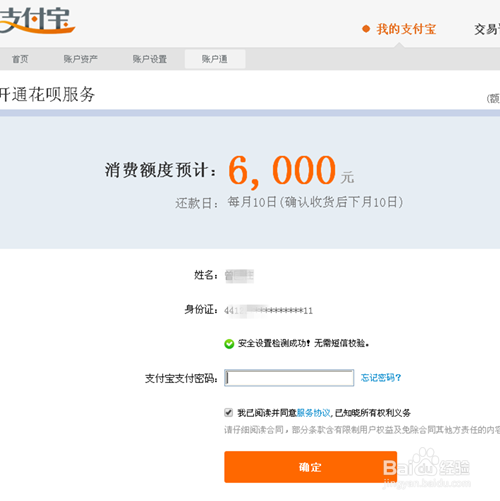Select the 首页 tab
This screenshot has height=501, width=500.
(20, 59)
